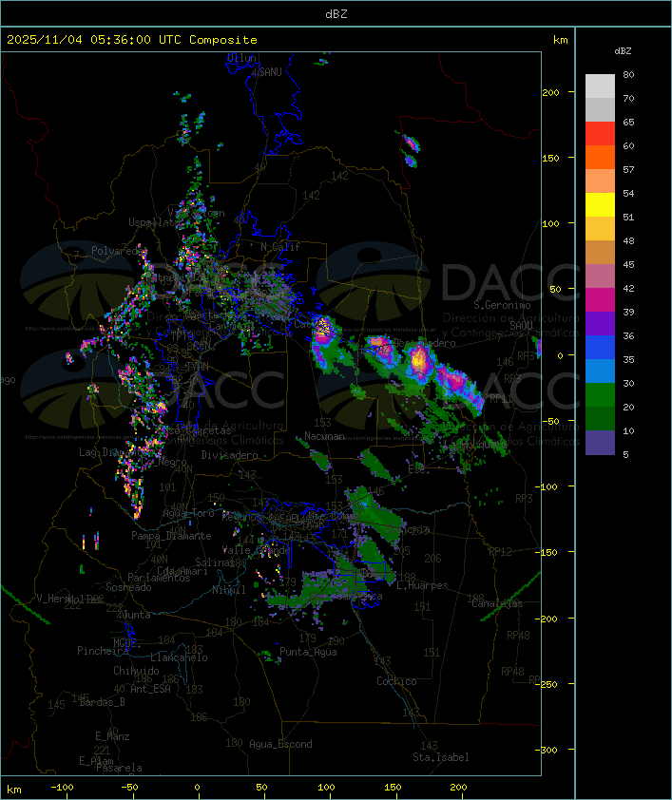Click the '65' value on the legend scale
The width and height of the screenshot is (672, 800).
pyautogui.click(x=628, y=123)
